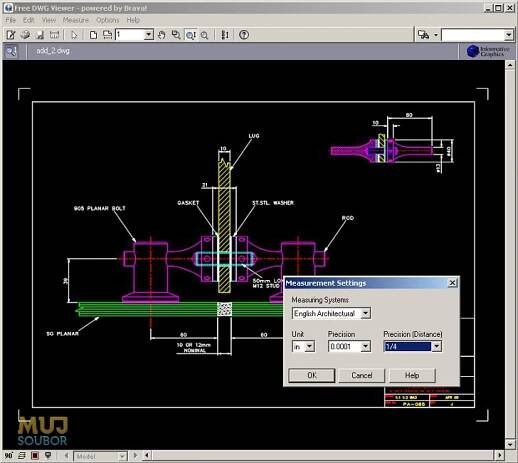
Task: Expand the Unit dropdown
Action: [x=310, y=347]
